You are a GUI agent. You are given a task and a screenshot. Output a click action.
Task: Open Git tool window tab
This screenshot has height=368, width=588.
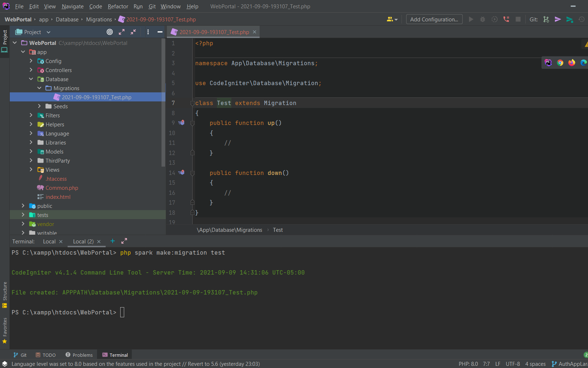pyautogui.click(x=20, y=355)
